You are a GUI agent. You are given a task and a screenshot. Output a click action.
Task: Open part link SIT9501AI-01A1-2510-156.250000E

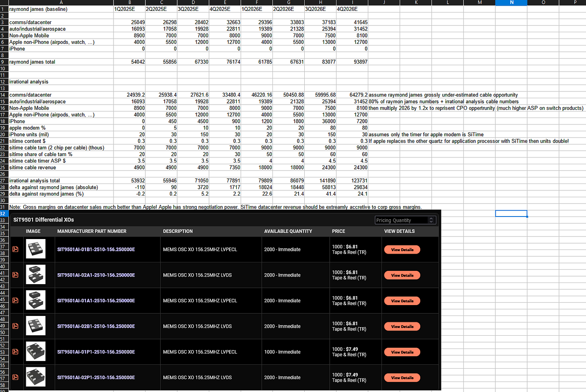click(x=96, y=301)
